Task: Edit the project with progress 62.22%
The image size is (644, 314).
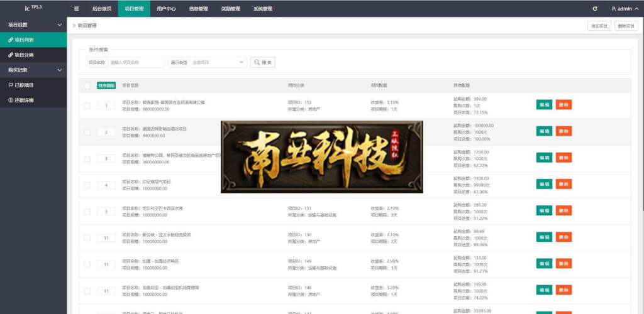Action: click(544, 158)
